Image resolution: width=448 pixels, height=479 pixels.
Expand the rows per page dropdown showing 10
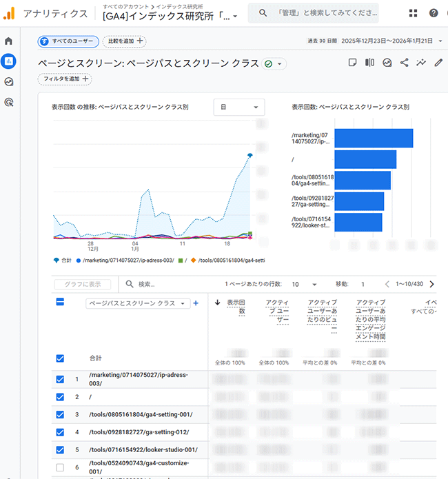point(304,284)
